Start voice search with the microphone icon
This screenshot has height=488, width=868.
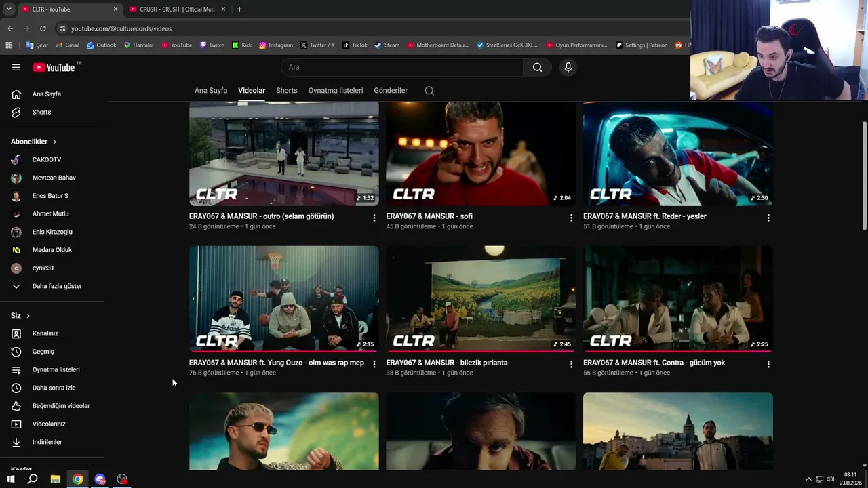tap(568, 67)
